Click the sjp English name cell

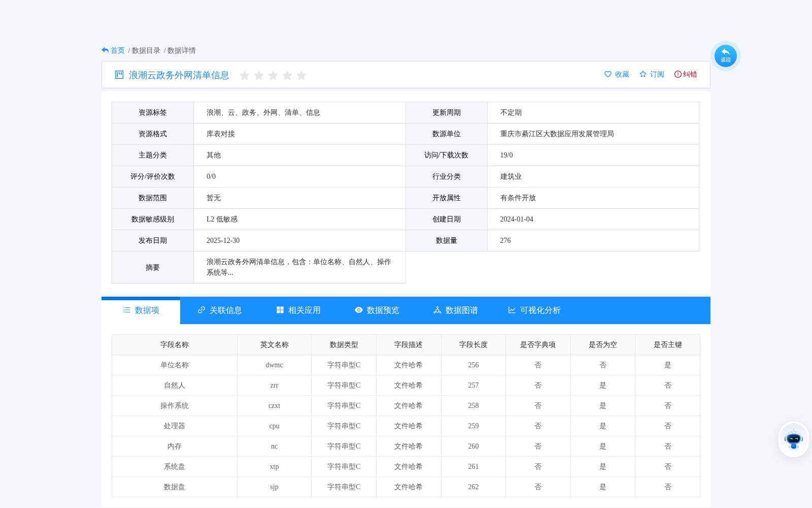click(275, 487)
